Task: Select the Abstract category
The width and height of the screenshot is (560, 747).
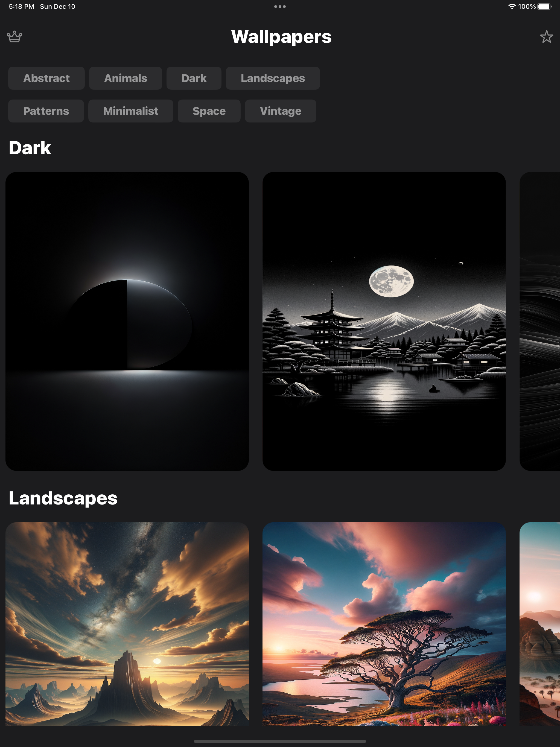Action: tap(46, 78)
